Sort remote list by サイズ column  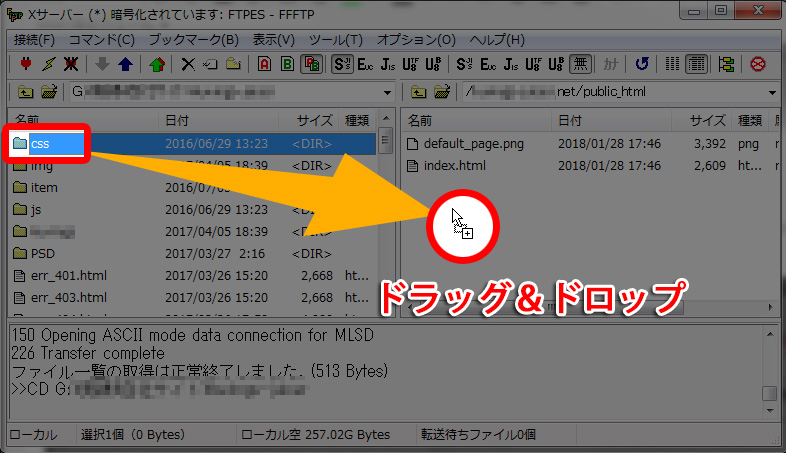(701, 120)
